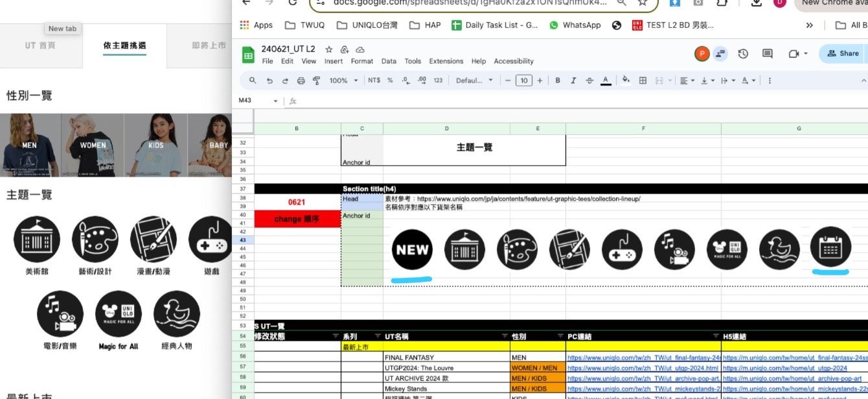Open filter for 性別 column
Viewport: 868px width, 399px height.
pyautogui.click(x=560, y=336)
